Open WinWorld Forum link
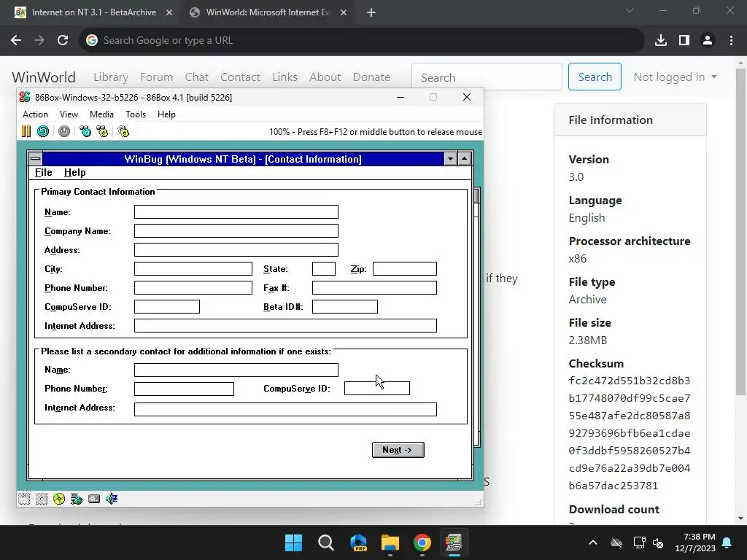Image resolution: width=747 pixels, height=560 pixels. (156, 77)
